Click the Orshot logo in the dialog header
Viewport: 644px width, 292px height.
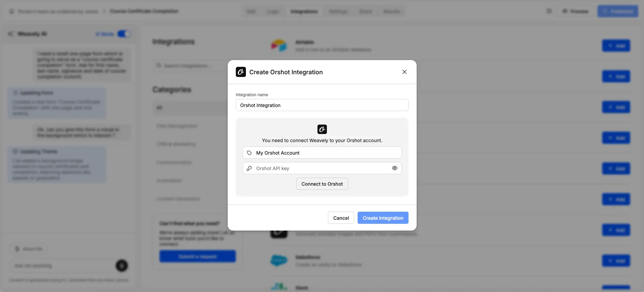[241, 72]
